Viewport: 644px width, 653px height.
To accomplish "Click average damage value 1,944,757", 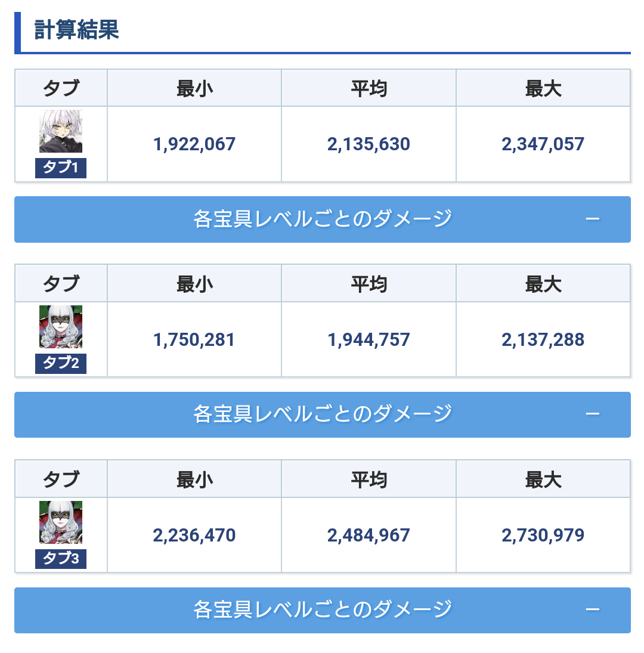I will tap(369, 339).
